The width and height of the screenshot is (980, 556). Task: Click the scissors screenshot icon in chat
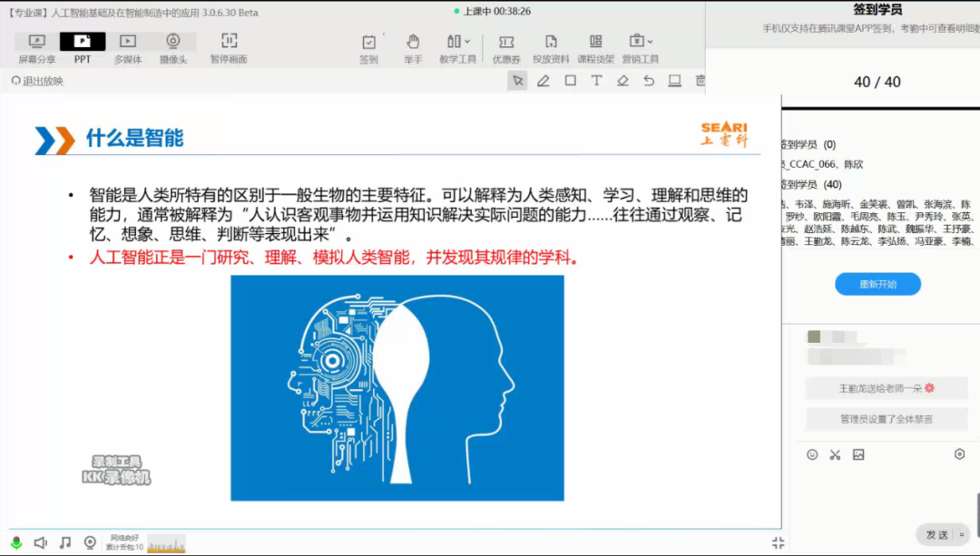click(835, 454)
